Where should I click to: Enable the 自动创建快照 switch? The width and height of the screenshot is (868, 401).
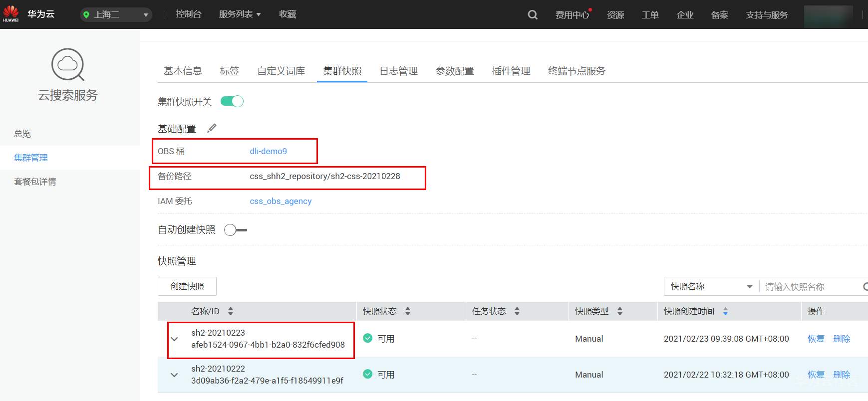pos(236,230)
